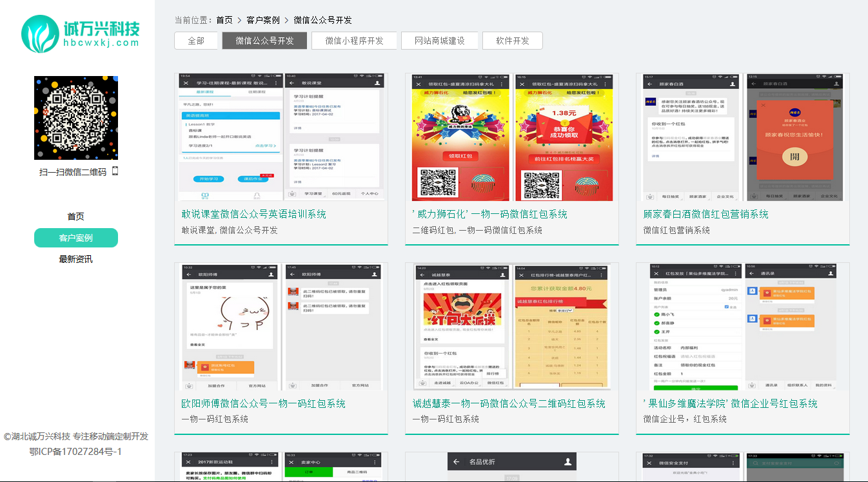This screenshot has height=482, width=868.
Task: Click the 首页 breadcrumb link
Action: (x=224, y=20)
